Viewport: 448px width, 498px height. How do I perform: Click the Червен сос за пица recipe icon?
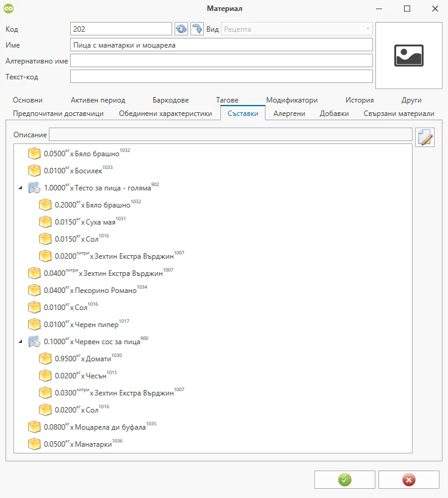[34, 341]
